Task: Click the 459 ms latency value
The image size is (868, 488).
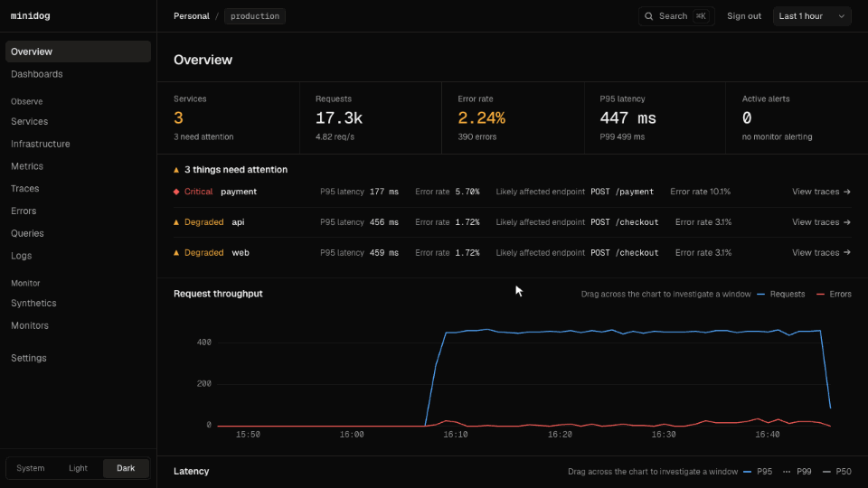Action: pyautogui.click(x=384, y=252)
